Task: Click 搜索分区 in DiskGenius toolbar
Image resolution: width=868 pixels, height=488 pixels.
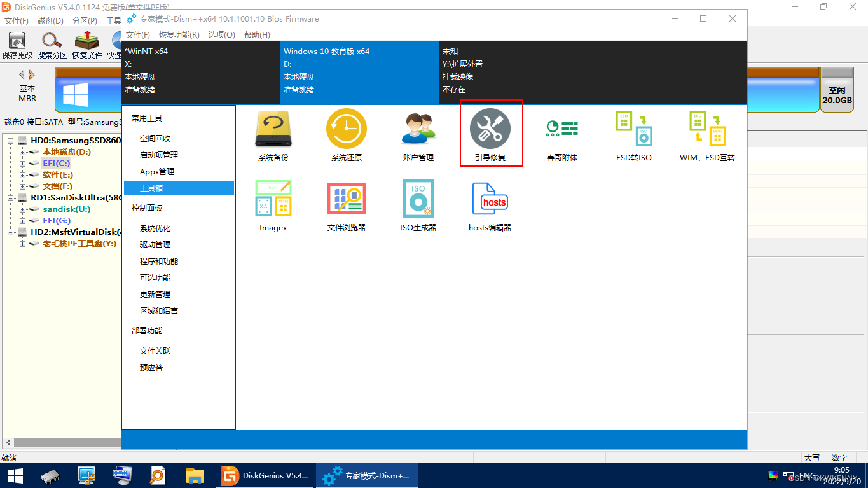Action: (x=52, y=45)
